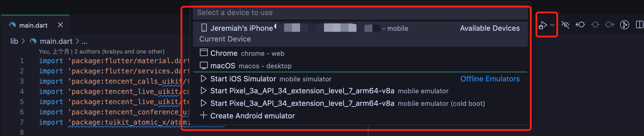Click Create Android emulator option
The image size is (644, 136).
tap(252, 116)
